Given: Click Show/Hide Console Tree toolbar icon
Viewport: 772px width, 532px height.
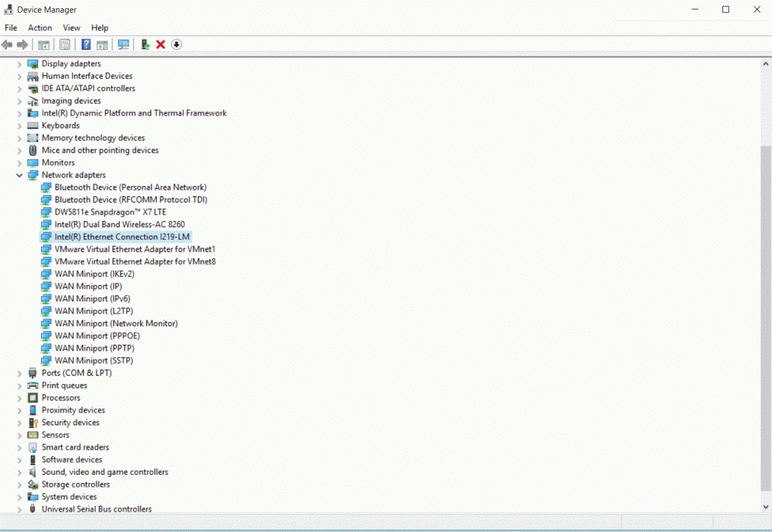Looking at the screenshot, I should pyautogui.click(x=44, y=44).
